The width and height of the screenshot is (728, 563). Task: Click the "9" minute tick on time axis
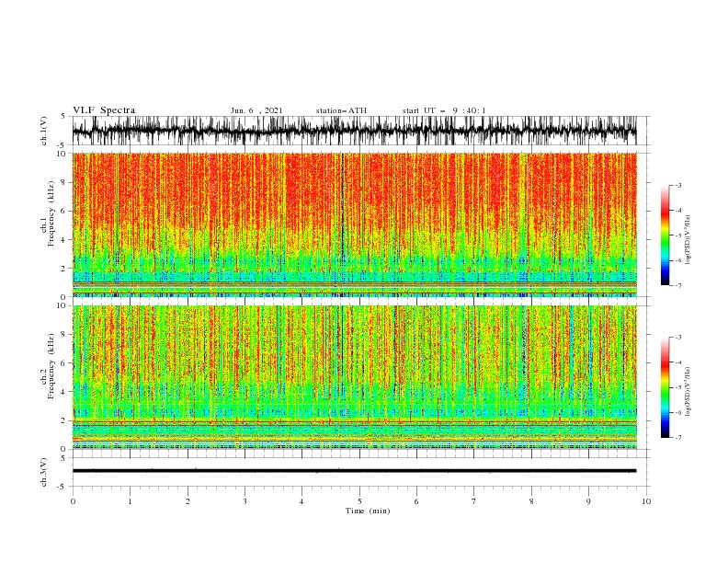tap(588, 501)
